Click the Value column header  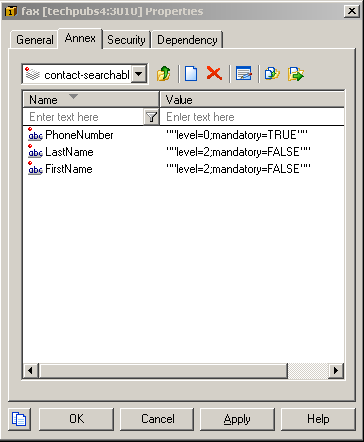(252, 100)
